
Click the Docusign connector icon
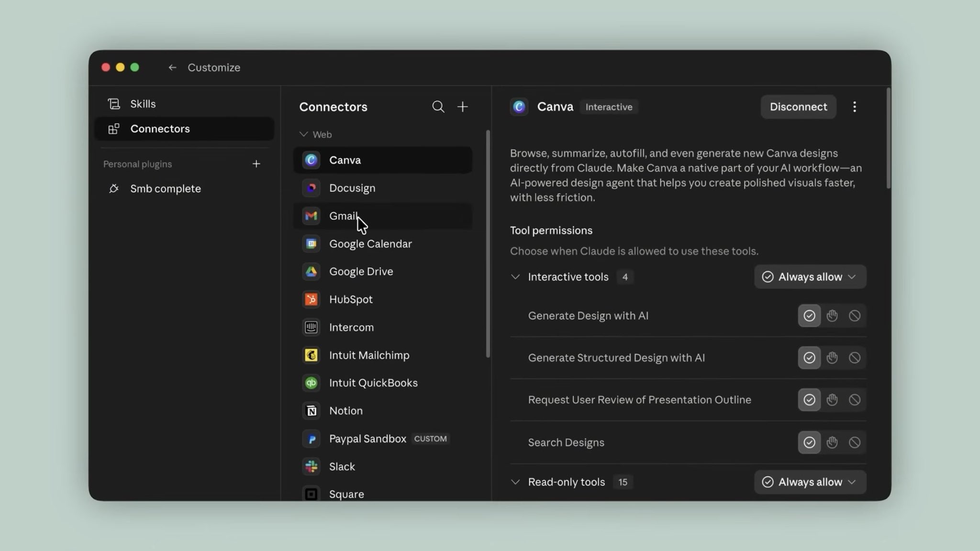pos(311,188)
